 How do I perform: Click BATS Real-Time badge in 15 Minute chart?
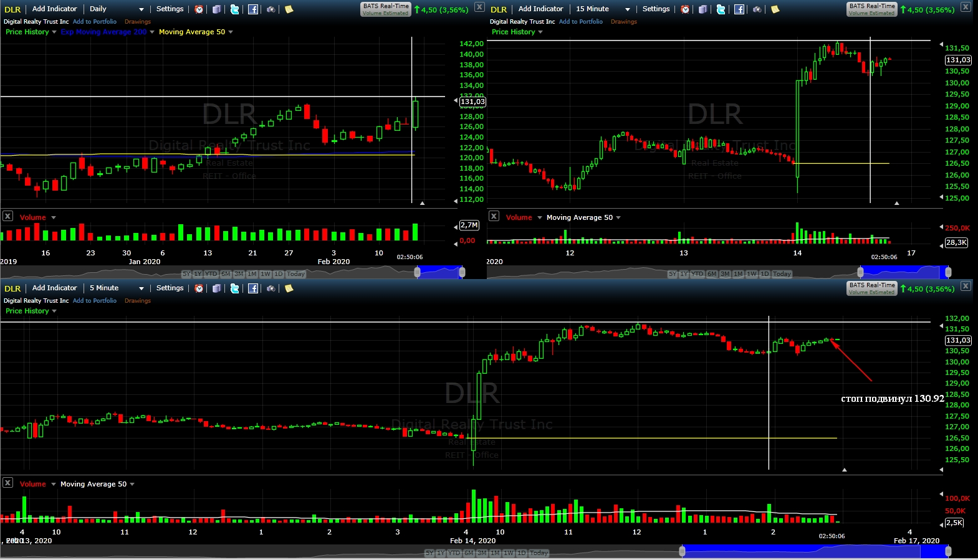(x=872, y=9)
